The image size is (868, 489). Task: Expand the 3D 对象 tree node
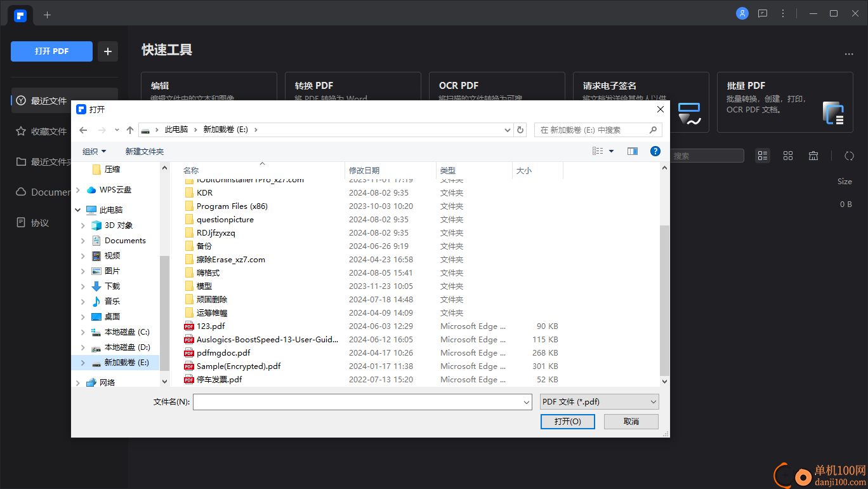point(83,225)
